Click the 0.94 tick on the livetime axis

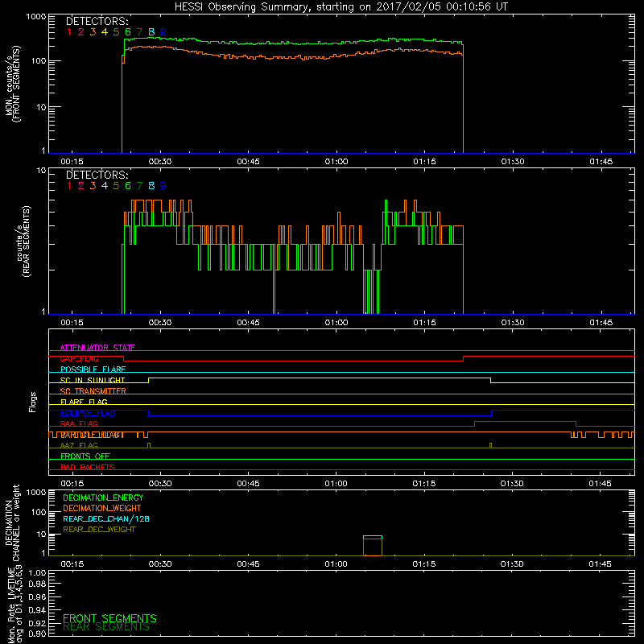tap(37, 609)
